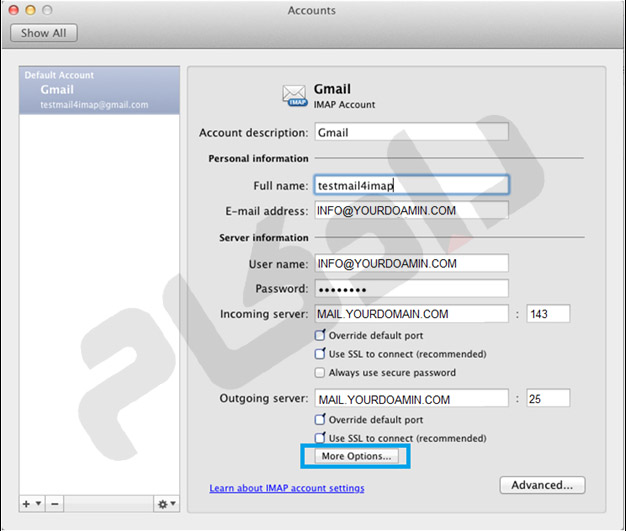Click the gear icon below the accounts list
This screenshot has height=531, width=626.
(161, 503)
